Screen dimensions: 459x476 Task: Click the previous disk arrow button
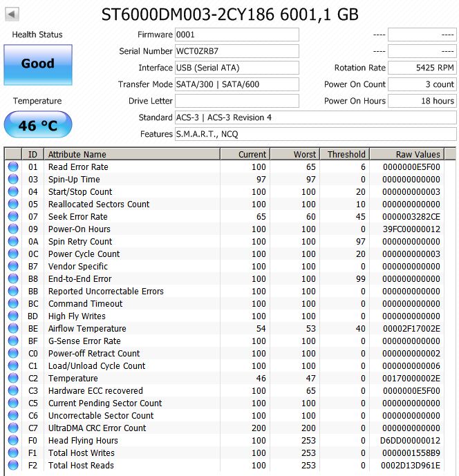pos(12,15)
